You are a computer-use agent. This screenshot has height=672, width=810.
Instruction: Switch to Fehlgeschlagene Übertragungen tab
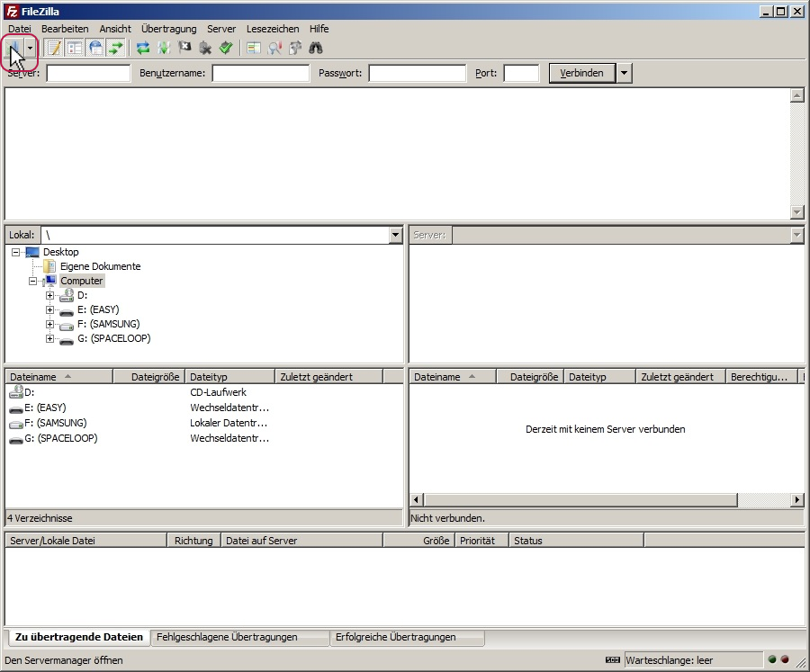(227, 637)
